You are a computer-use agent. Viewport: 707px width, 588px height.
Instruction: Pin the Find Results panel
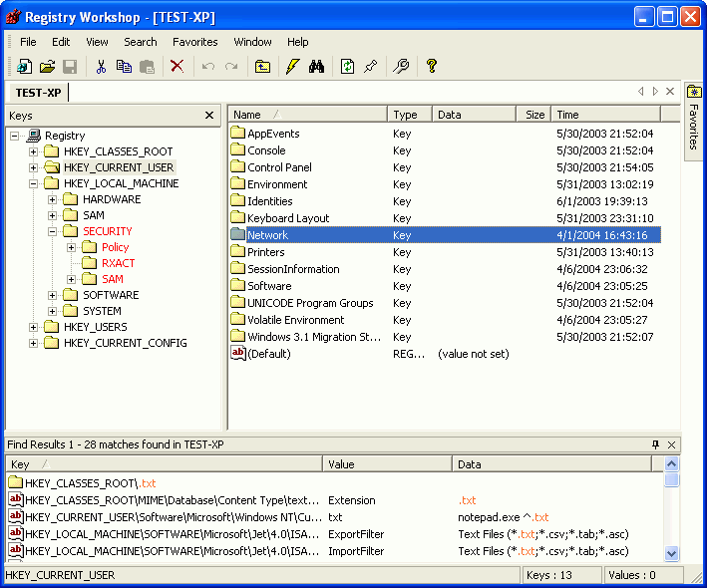point(655,444)
